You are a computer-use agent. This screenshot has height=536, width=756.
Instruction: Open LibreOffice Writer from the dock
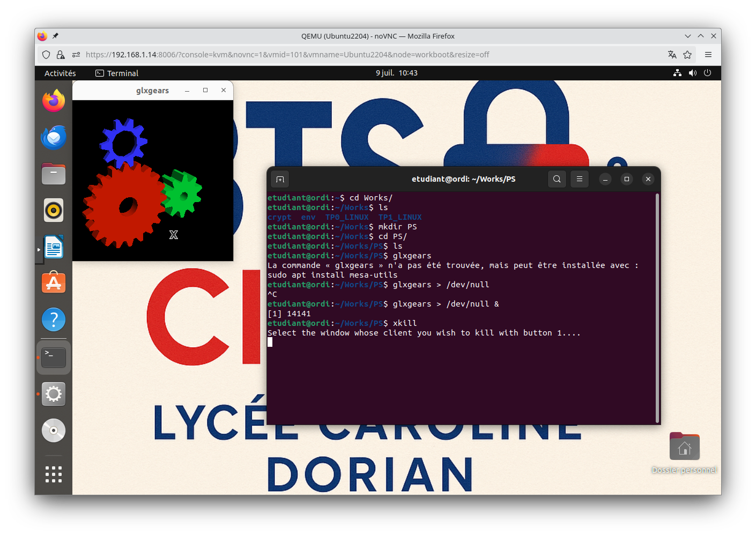pos(54,247)
